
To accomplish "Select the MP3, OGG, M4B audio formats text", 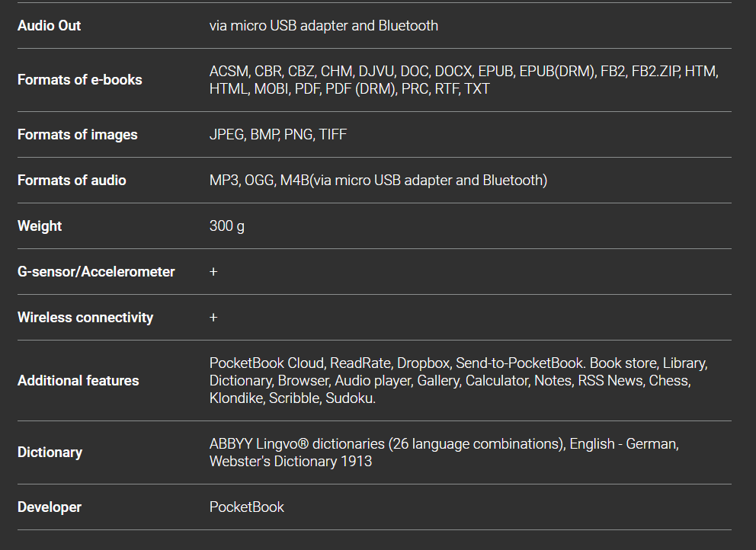I will click(x=378, y=181).
